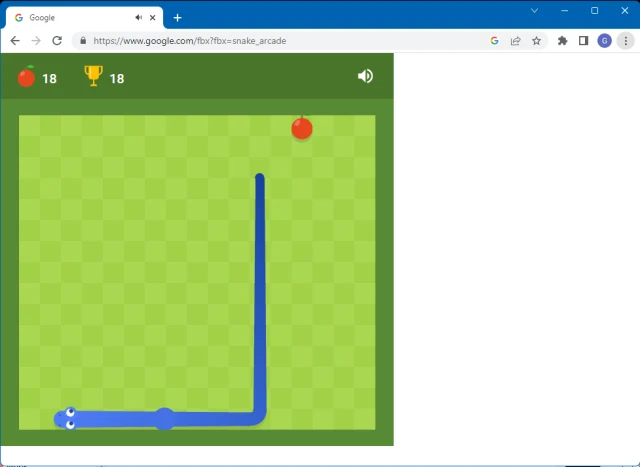This screenshot has width=640, height=467.
Task: Minimize the Chrome window
Action: pos(564,11)
